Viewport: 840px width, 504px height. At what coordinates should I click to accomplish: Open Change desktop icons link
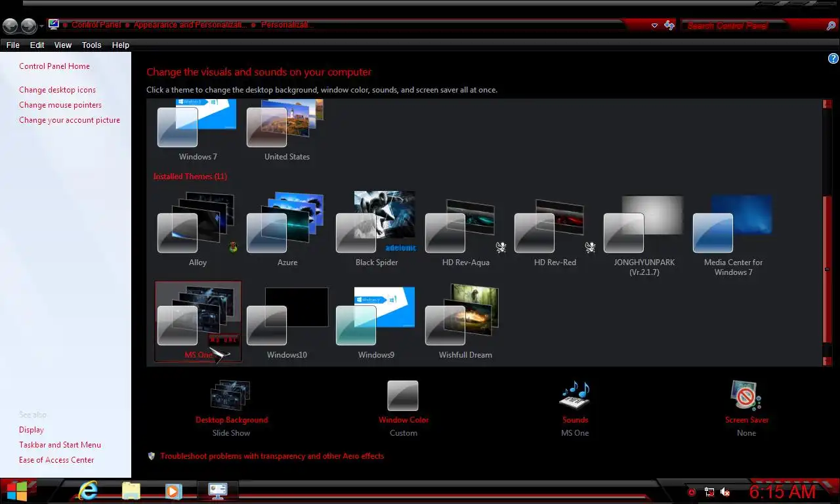point(57,90)
